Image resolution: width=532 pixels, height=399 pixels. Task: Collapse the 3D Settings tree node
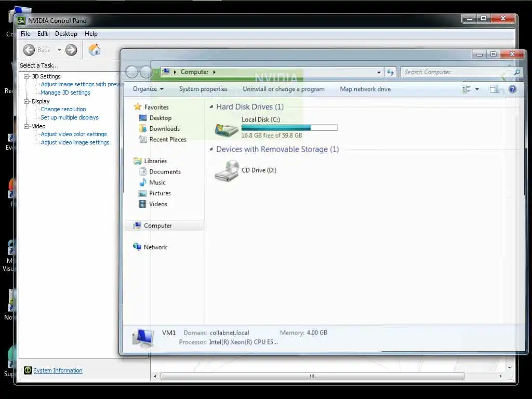click(x=26, y=77)
